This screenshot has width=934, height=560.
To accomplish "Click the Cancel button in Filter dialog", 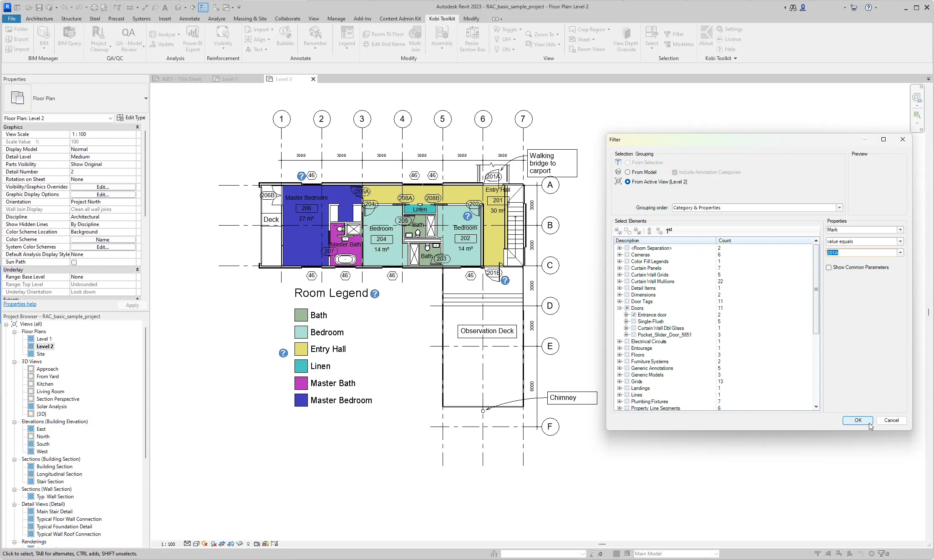I will [x=891, y=420].
